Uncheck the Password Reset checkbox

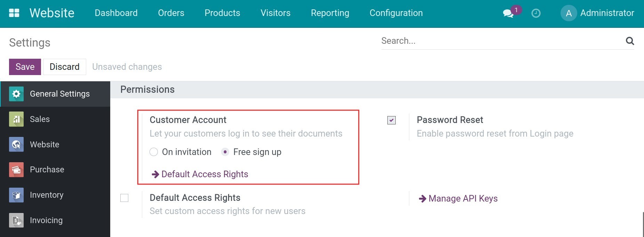[x=391, y=120]
